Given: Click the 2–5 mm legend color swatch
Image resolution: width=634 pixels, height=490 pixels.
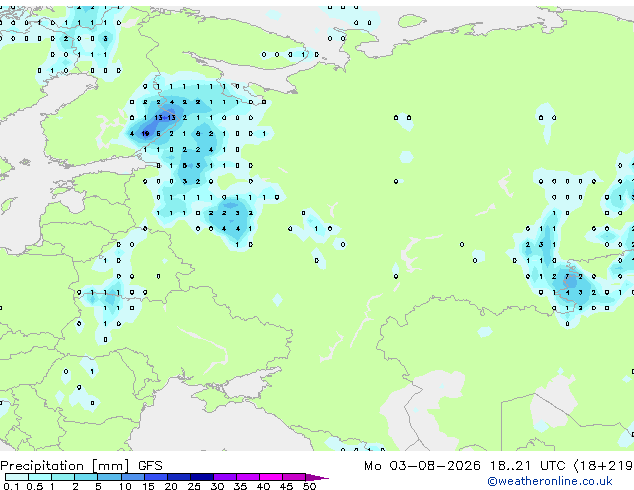Looking at the screenshot, I should (x=86, y=477).
